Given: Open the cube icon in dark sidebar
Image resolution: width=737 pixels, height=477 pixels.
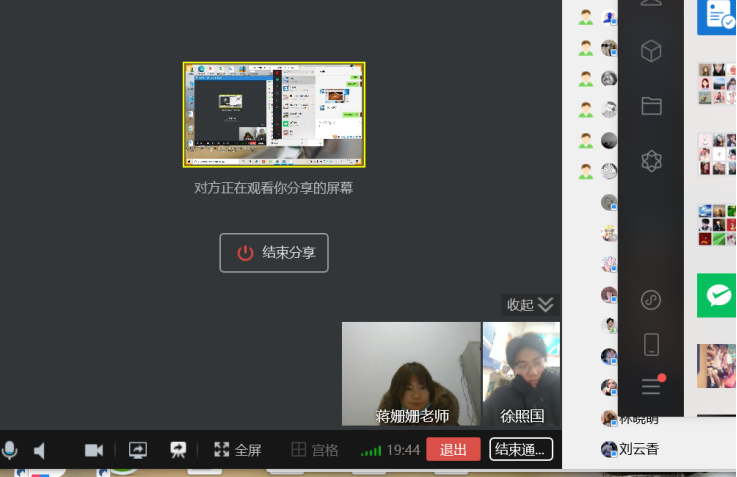Looking at the screenshot, I should click(651, 51).
